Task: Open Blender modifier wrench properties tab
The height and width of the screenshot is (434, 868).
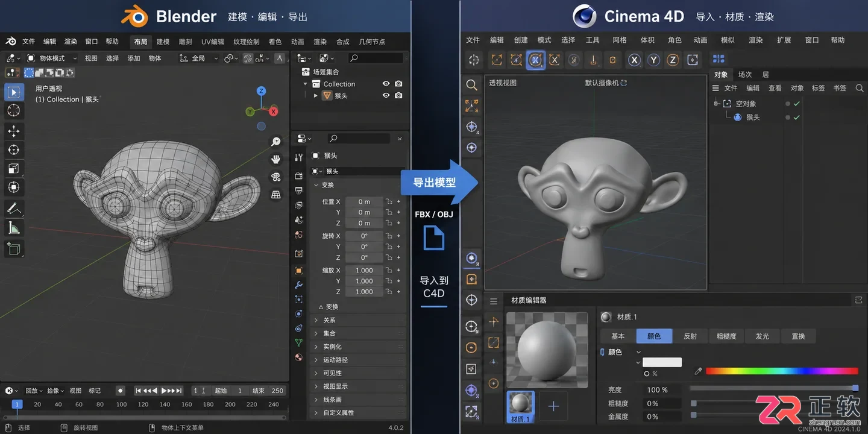Action: (298, 285)
